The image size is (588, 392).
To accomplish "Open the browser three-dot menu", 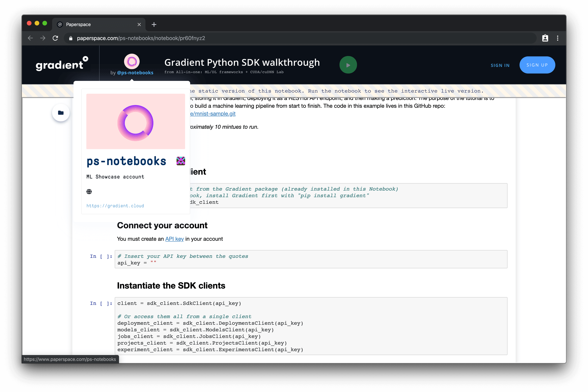I will (557, 38).
